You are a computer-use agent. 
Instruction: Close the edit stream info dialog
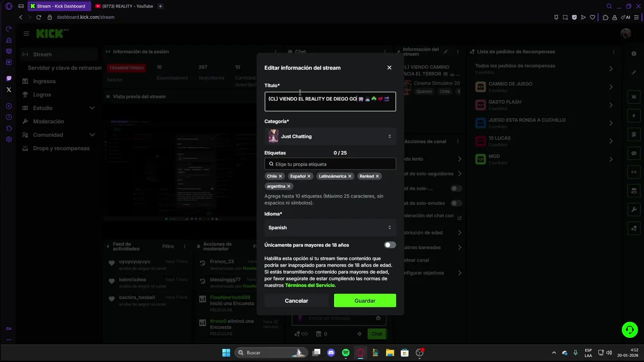point(389,67)
